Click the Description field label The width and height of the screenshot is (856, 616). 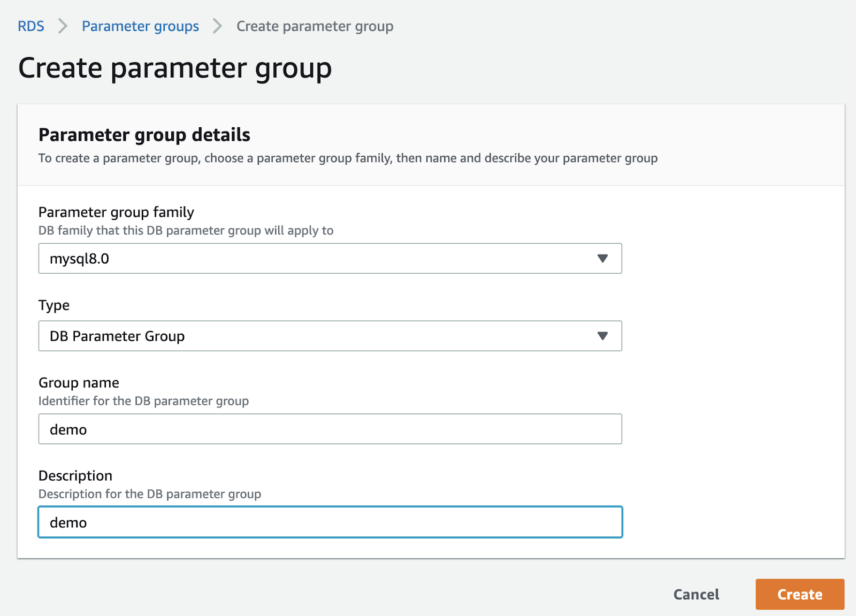[75, 476]
